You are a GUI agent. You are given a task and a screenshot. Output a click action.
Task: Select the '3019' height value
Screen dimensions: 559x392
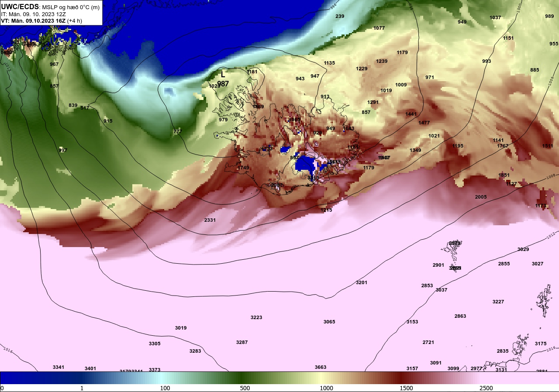tap(181, 328)
